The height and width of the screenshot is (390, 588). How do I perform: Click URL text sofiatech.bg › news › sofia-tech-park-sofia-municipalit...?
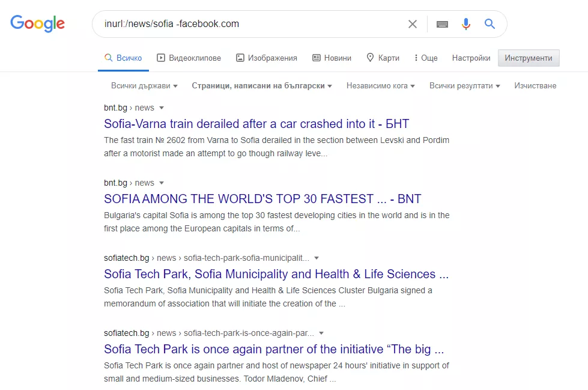tap(207, 258)
